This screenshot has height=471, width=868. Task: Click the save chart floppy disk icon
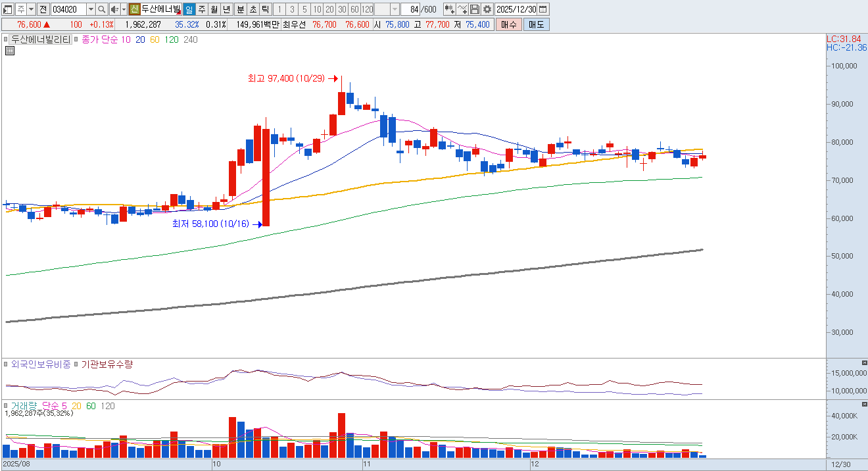pos(475,9)
